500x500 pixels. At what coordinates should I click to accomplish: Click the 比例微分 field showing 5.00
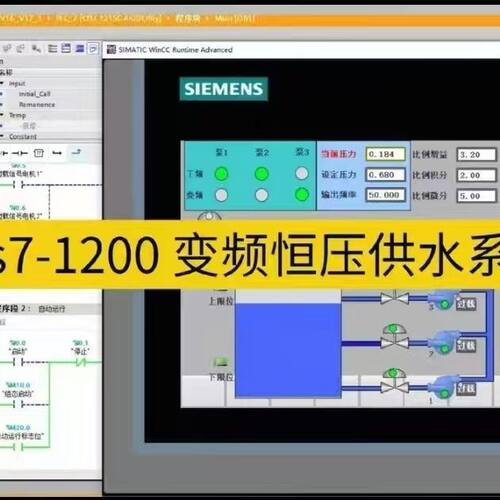(476, 196)
